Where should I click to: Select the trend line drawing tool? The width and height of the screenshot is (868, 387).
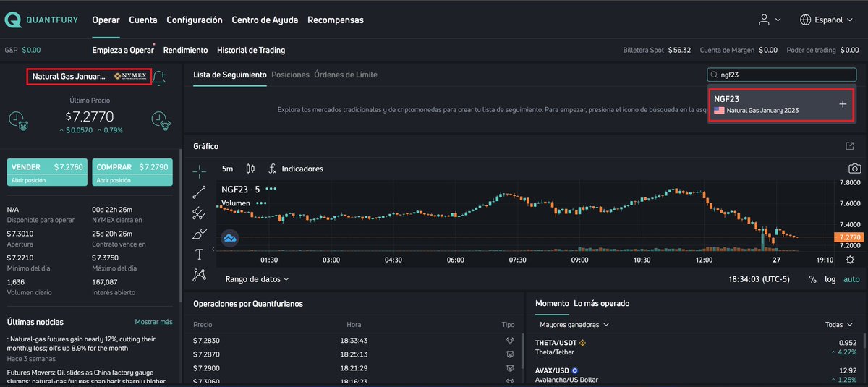[200, 192]
